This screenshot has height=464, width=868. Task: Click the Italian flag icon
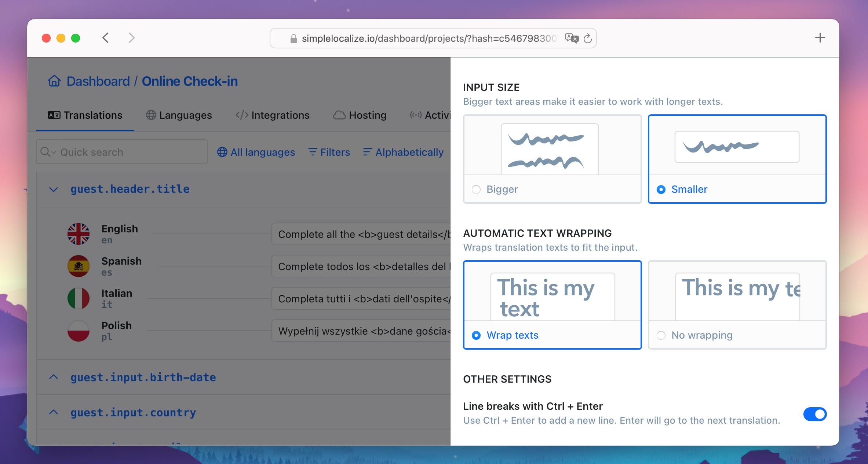click(x=79, y=298)
